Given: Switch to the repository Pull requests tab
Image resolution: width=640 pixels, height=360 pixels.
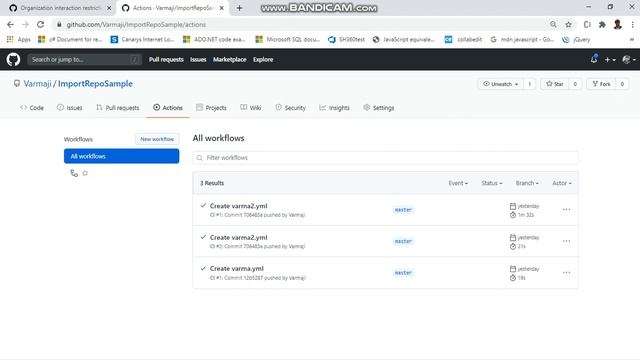Looking at the screenshot, I should point(118,108).
